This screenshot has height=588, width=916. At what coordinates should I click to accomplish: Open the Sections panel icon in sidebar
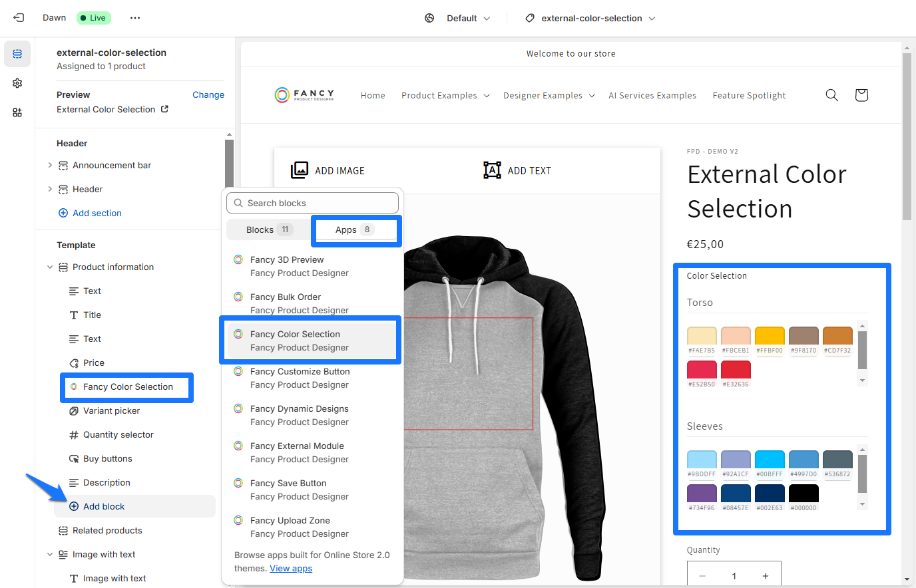pyautogui.click(x=17, y=54)
